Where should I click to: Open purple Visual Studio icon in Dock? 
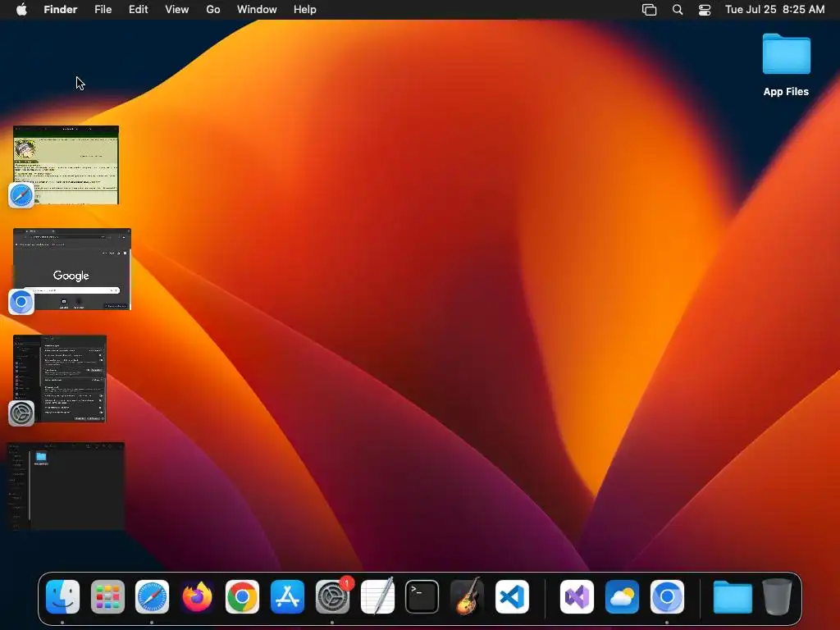coord(577,597)
